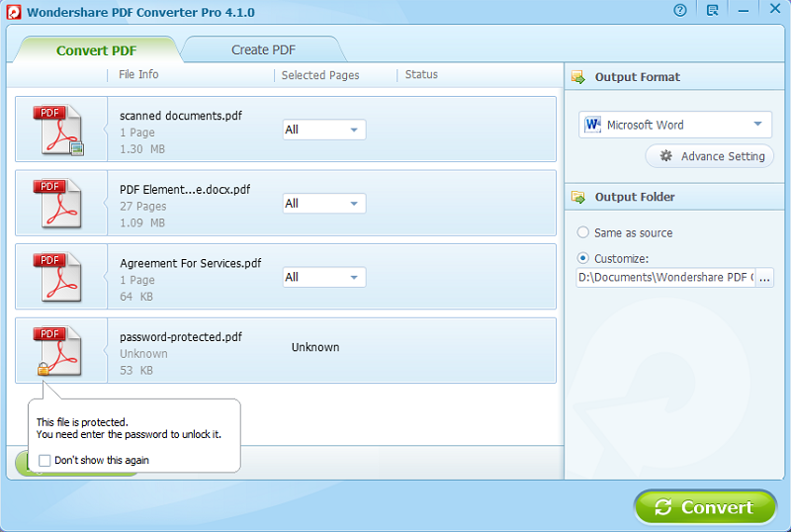
Task: Check Don't show this again checkbox
Action: pos(44,461)
